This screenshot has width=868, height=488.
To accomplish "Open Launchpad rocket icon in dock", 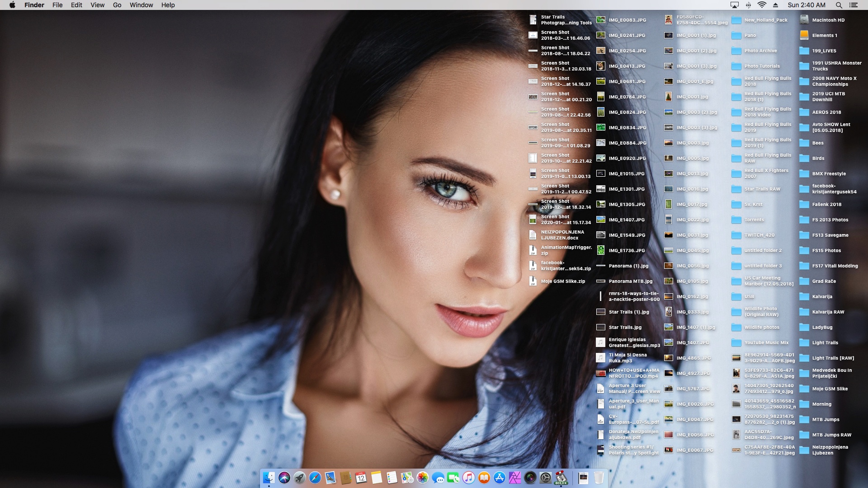I will pyautogui.click(x=300, y=478).
